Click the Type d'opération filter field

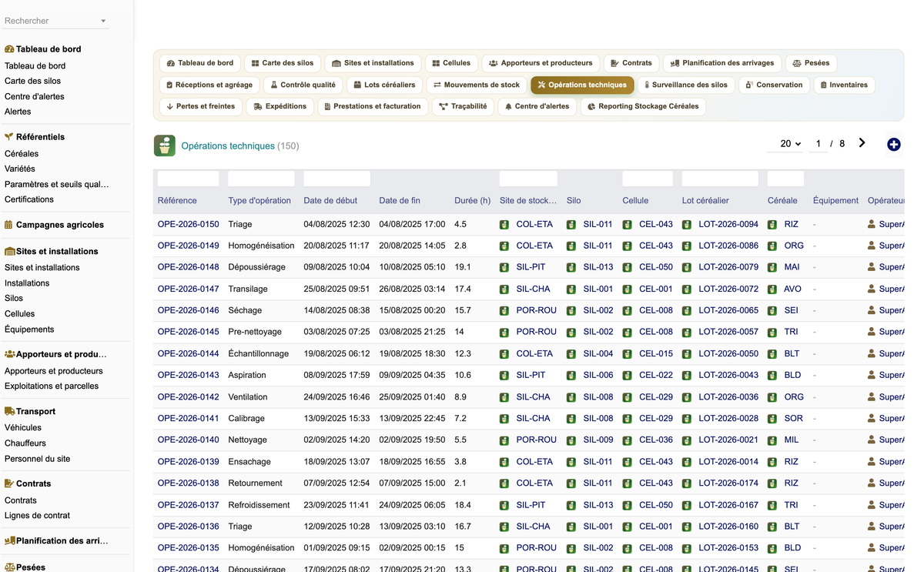click(x=261, y=179)
